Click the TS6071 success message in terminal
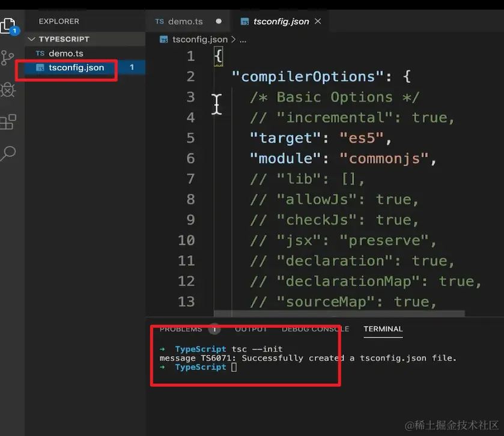The width and height of the screenshot is (504, 436). pos(308,358)
